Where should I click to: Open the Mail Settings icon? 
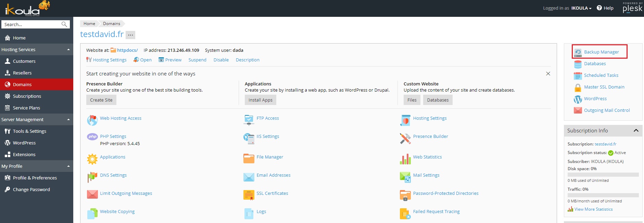[x=405, y=177]
